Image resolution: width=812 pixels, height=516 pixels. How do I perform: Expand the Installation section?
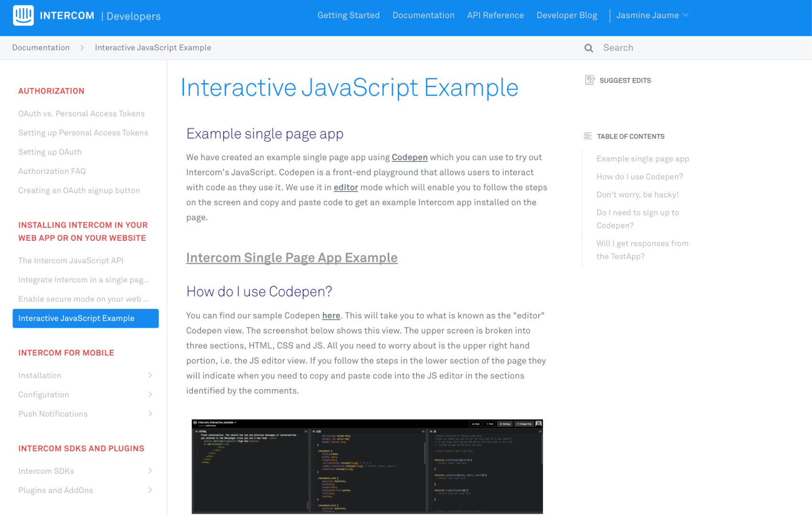pyautogui.click(x=150, y=376)
